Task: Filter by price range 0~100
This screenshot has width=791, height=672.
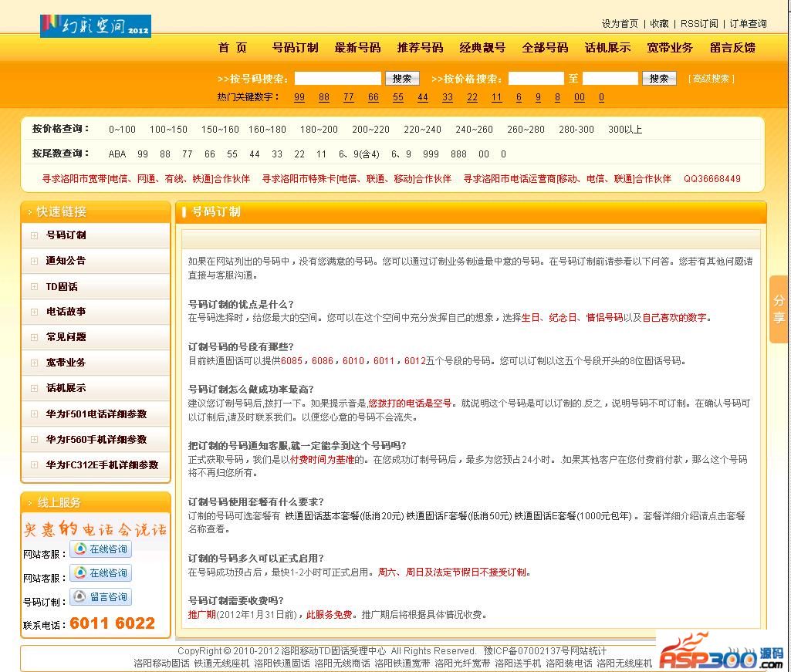Action: 122,130
